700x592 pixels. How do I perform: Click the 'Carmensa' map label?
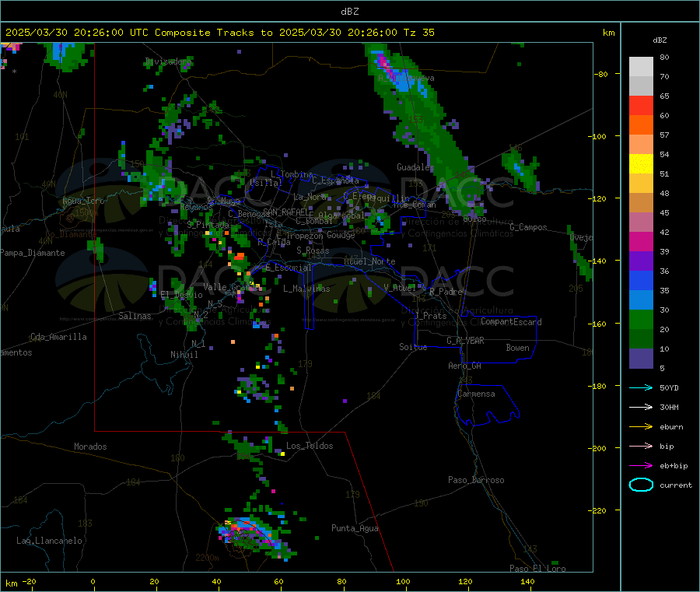tap(476, 394)
